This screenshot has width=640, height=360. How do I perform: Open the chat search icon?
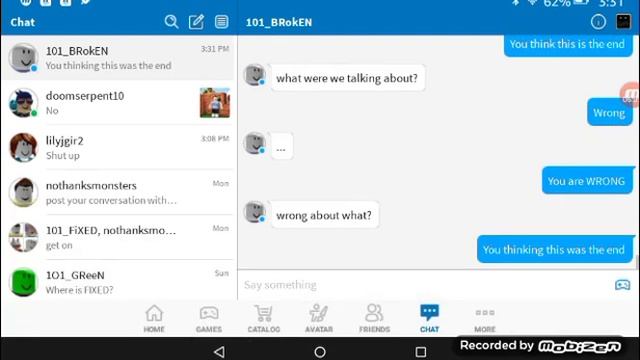coord(171,22)
